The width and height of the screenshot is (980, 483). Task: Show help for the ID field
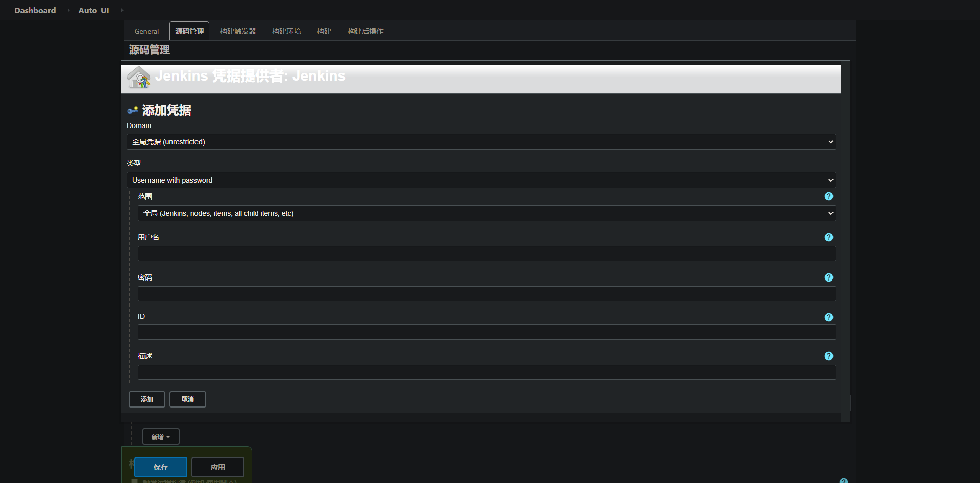tap(829, 317)
